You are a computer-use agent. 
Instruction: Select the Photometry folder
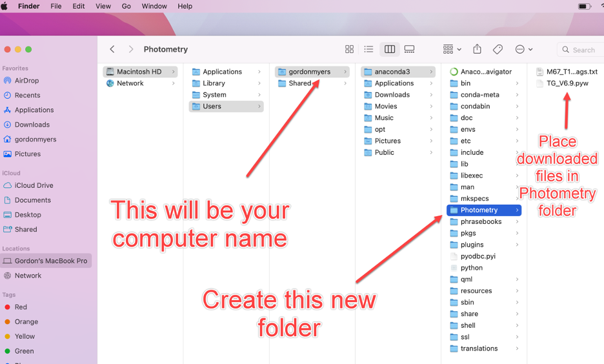tap(479, 210)
